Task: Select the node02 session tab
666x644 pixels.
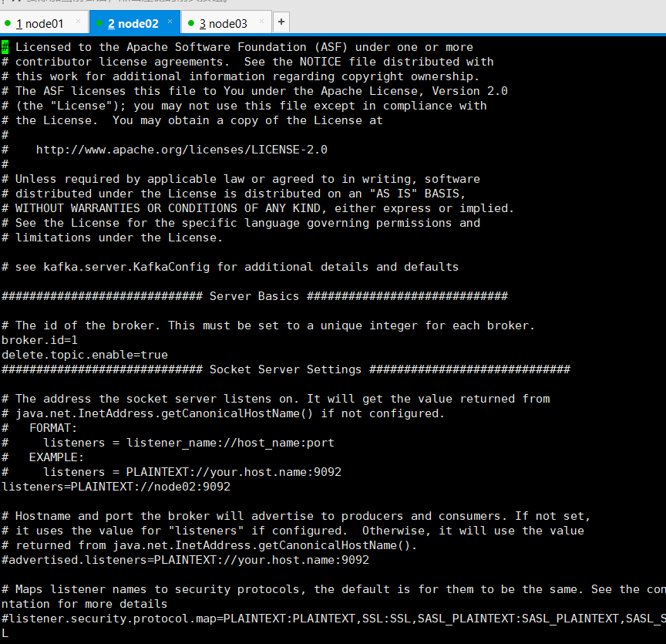Action: (x=135, y=23)
